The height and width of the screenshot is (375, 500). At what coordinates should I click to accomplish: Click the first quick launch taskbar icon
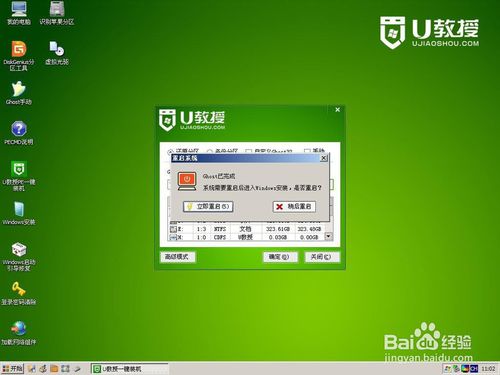(x=32, y=369)
